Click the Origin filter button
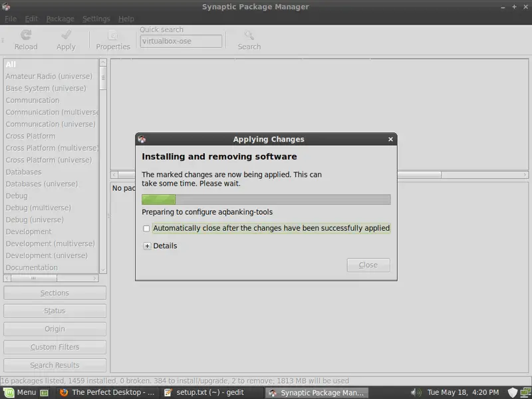The width and height of the screenshot is (532, 399). (x=55, y=329)
